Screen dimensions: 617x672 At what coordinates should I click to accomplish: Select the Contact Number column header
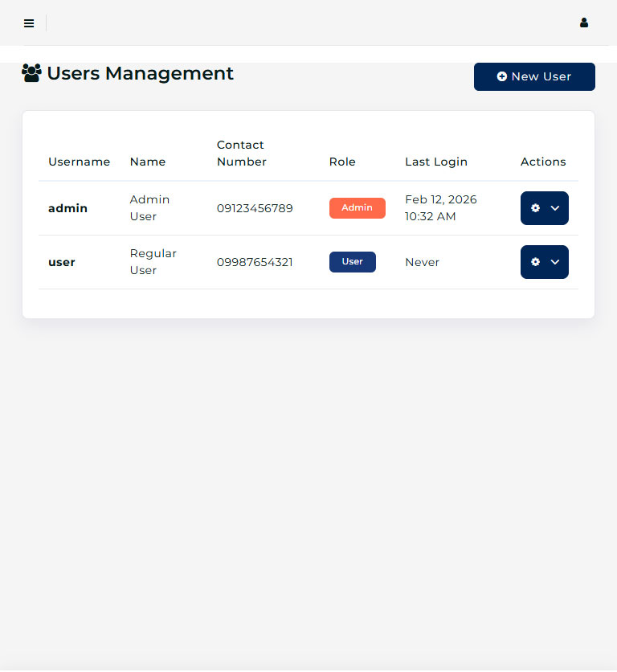pyautogui.click(x=241, y=153)
